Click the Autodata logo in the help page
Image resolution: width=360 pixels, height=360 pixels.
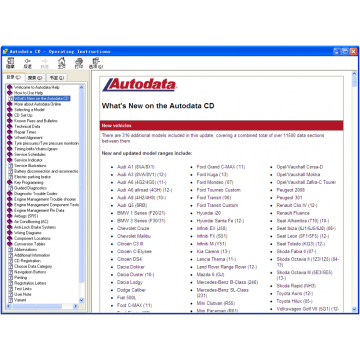139,85
